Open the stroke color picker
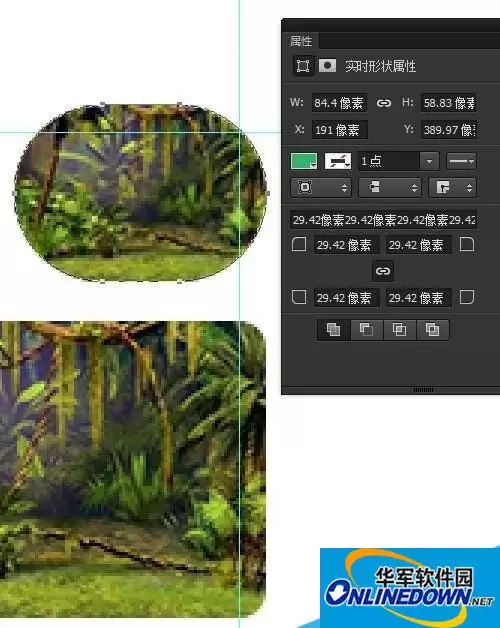Image resolution: width=500 pixels, height=628 pixels. [x=338, y=161]
